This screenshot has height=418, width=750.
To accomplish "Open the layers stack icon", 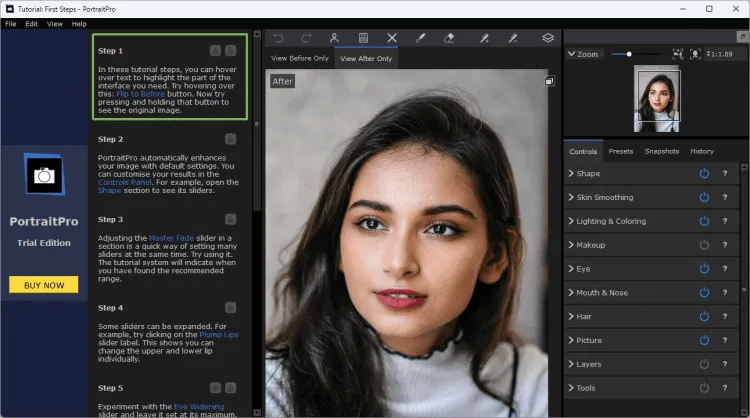I will 548,38.
